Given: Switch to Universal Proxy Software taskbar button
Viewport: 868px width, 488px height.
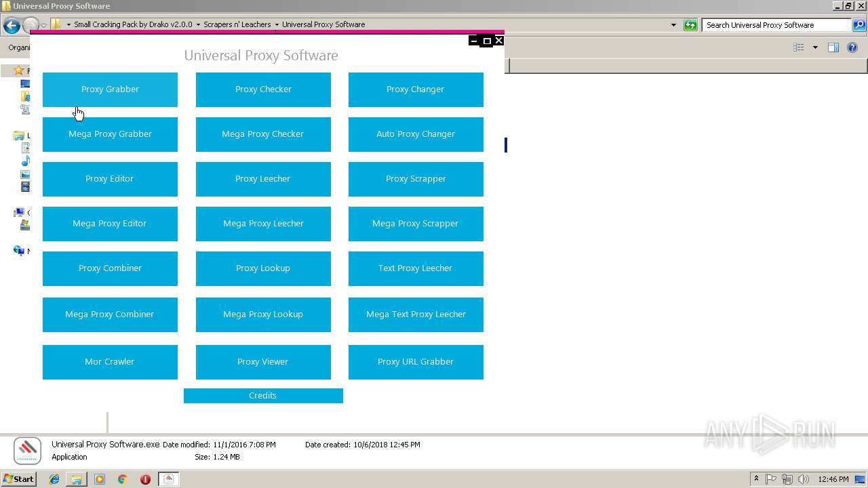Looking at the screenshot, I should (169, 479).
